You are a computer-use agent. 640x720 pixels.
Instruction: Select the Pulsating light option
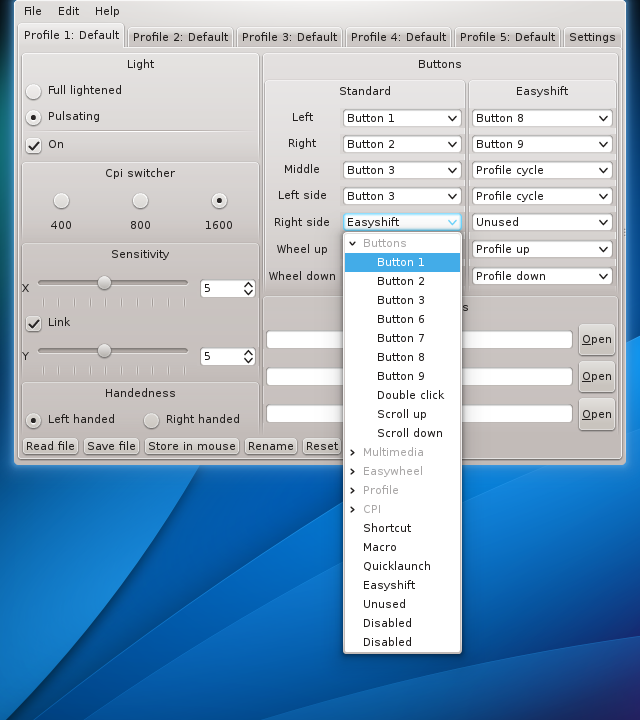click(x=34, y=117)
